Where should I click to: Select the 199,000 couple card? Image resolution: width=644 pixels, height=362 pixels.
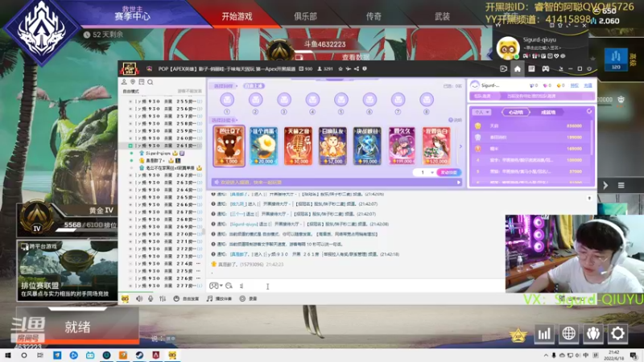click(x=402, y=146)
